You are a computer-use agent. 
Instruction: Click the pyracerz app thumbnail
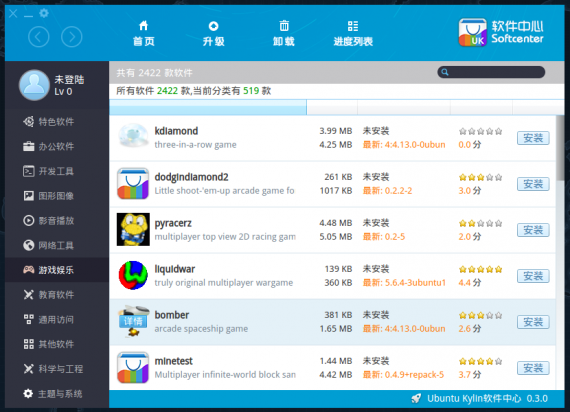[x=133, y=229]
